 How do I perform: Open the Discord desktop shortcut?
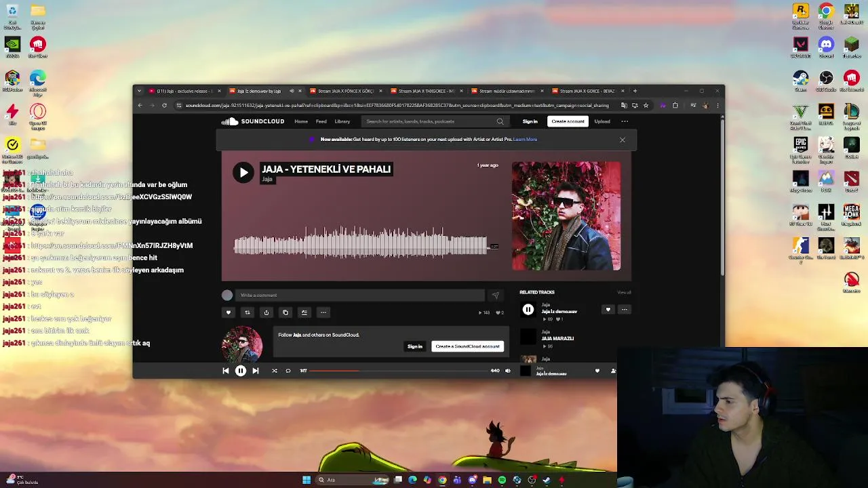(826, 48)
